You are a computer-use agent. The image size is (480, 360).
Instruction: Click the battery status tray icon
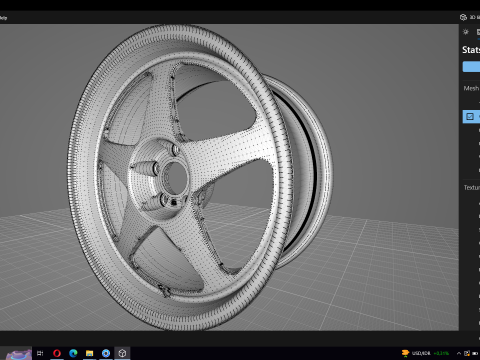[475, 353]
